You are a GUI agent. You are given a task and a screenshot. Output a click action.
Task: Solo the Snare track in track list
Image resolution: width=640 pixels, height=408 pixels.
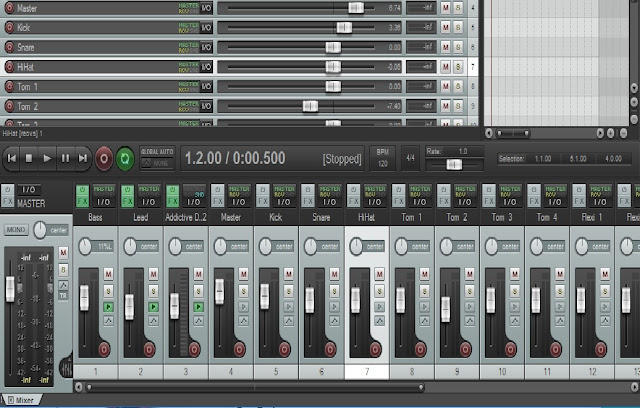[x=458, y=47]
